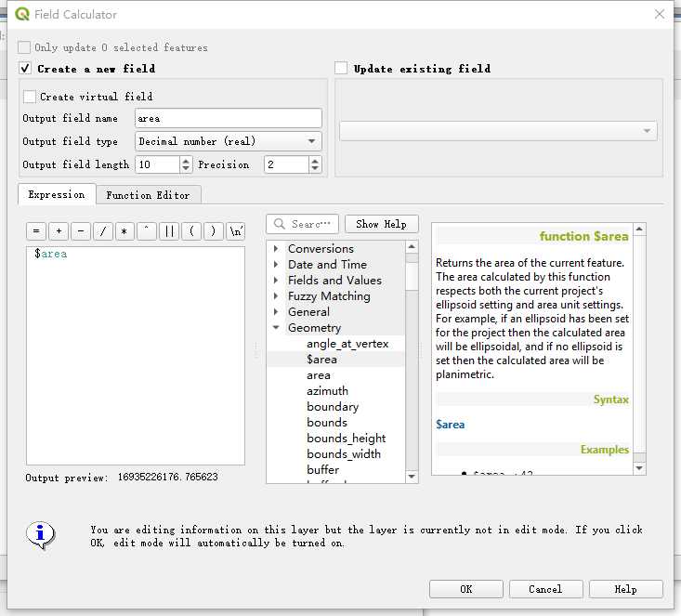Click the $area syntax text in help
The image size is (681, 616).
click(x=450, y=425)
